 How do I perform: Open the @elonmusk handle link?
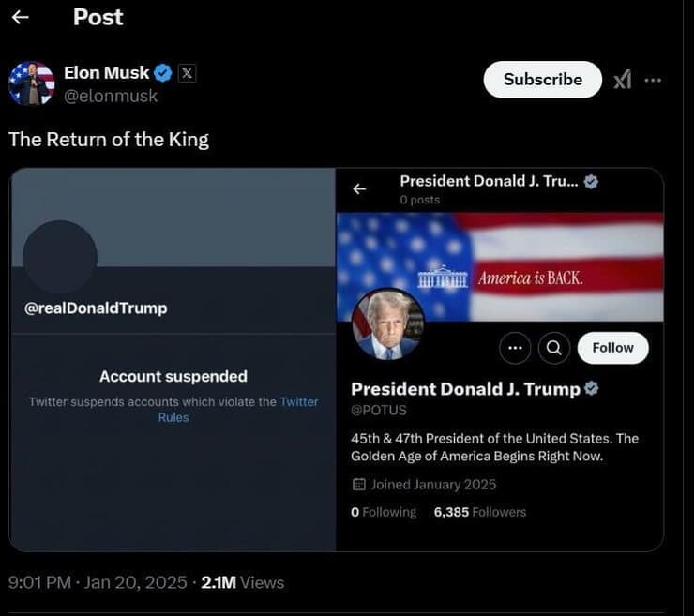coord(111,96)
